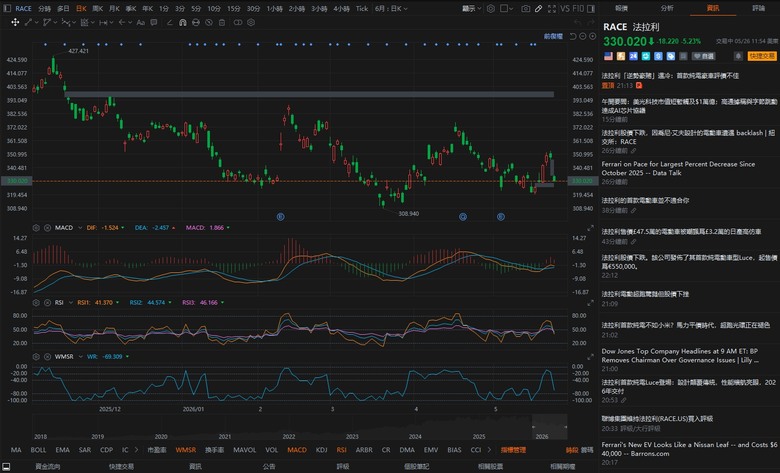This screenshot has height=473, width=780.
Task: Hide drawings with the crossed-eye icon
Action: (x=209, y=22)
